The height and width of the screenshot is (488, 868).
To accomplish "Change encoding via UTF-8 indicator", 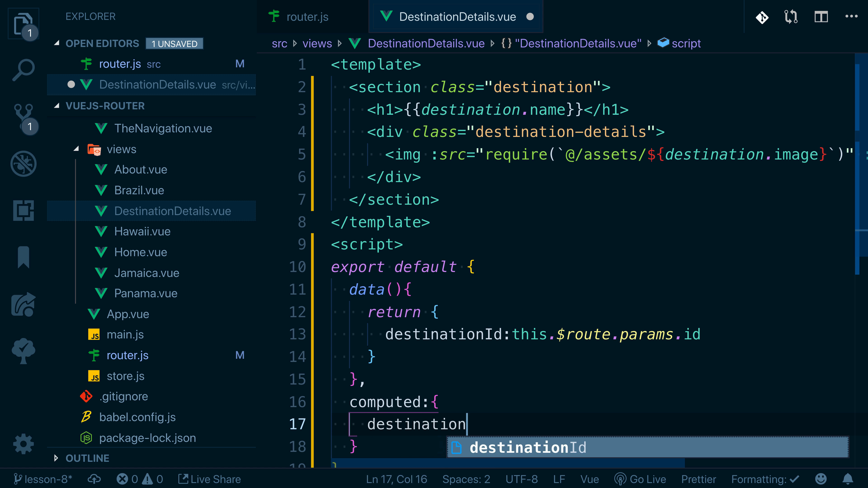I will click(x=522, y=479).
